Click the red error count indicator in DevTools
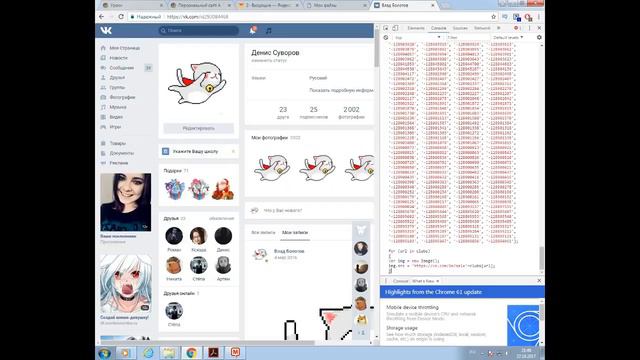640x360 pixels. point(517,28)
